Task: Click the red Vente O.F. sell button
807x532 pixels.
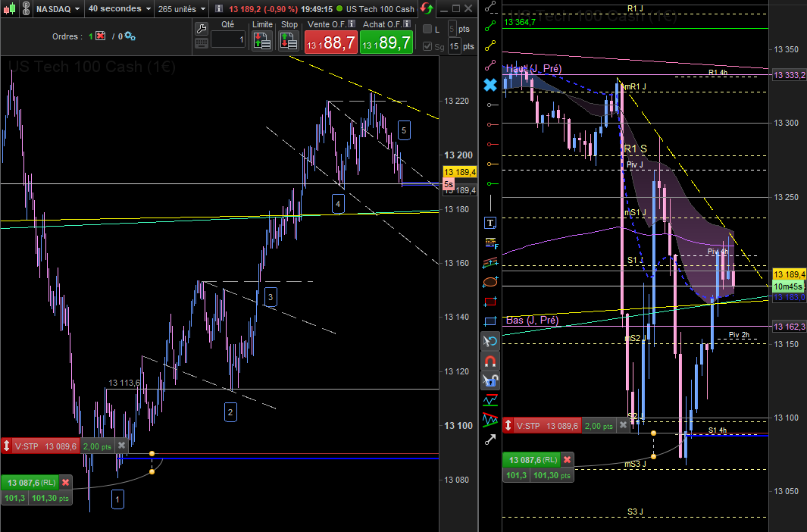Action: tap(330, 42)
